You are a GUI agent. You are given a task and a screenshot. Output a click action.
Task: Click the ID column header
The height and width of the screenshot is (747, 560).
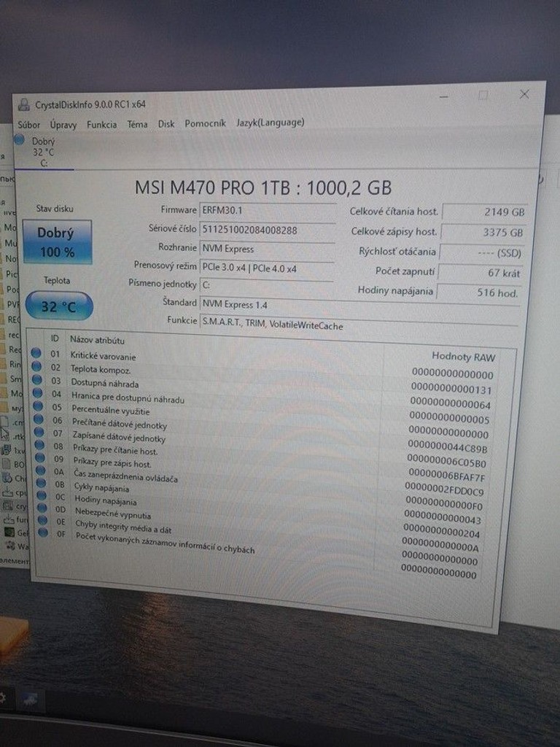(55, 338)
